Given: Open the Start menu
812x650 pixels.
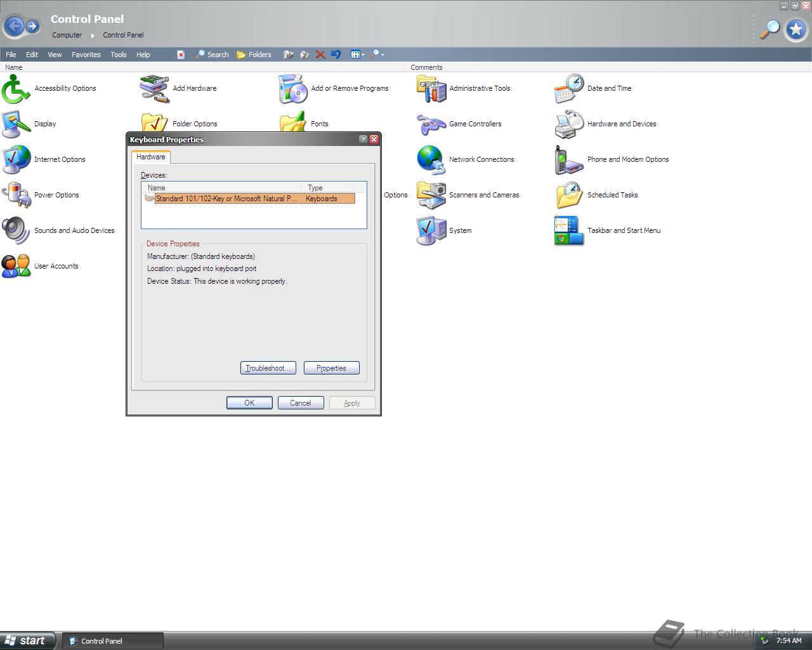Looking at the screenshot, I should click(28, 640).
